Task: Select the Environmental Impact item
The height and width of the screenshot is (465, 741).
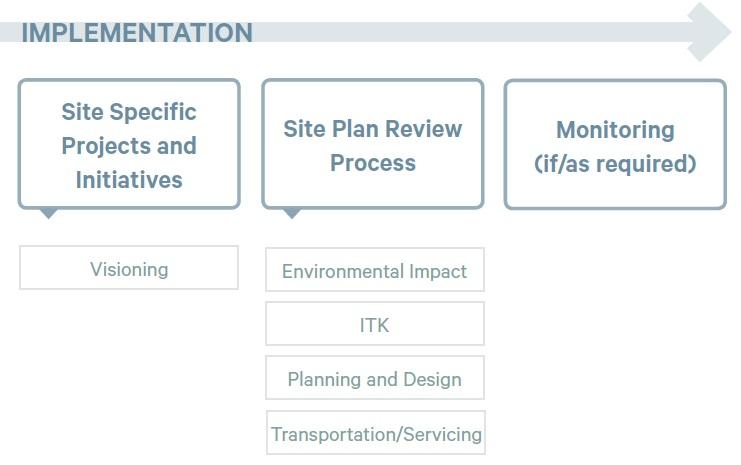Action: point(374,270)
